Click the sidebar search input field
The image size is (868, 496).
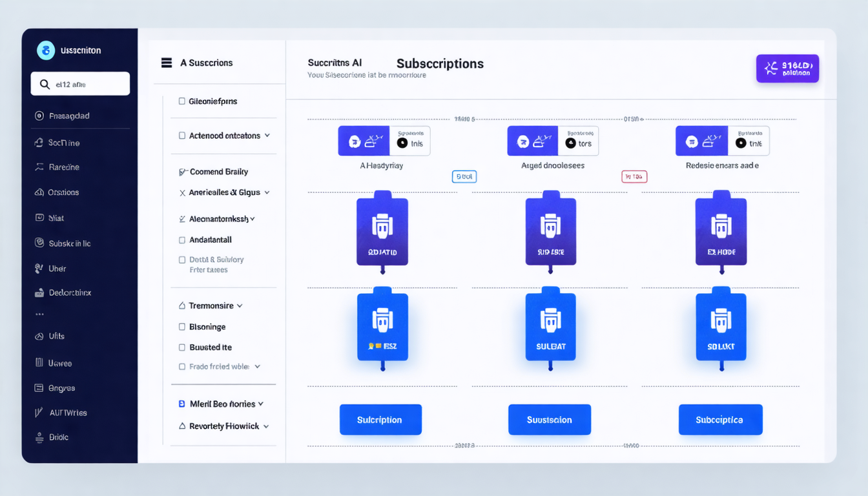click(x=87, y=84)
